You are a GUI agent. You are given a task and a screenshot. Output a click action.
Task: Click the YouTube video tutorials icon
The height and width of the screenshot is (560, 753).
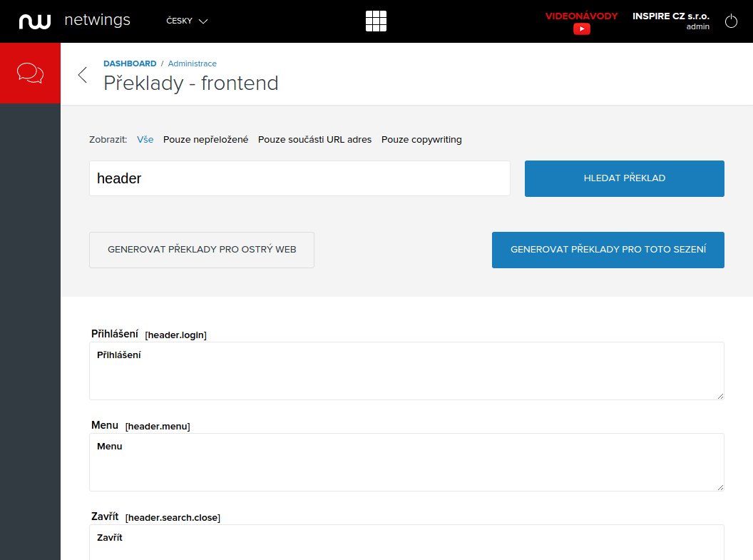(x=581, y=29)
